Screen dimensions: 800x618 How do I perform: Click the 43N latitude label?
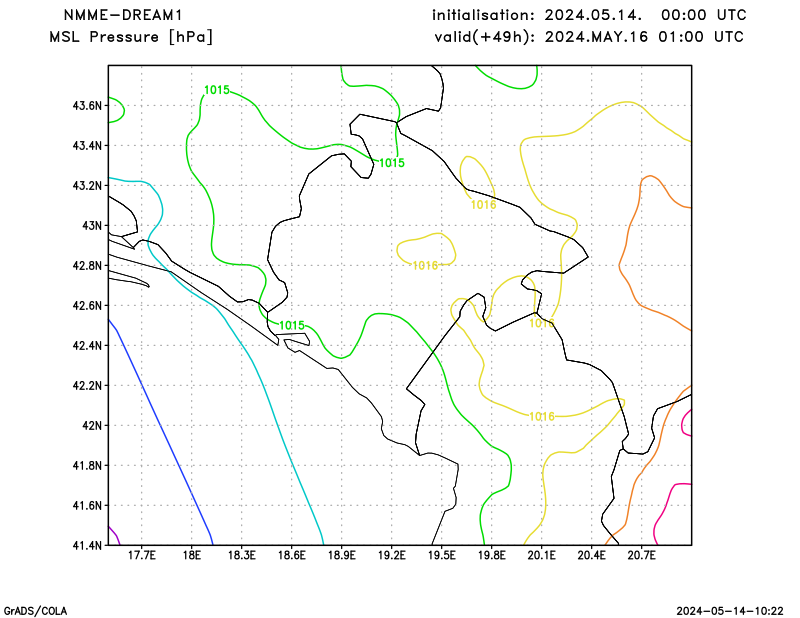coord(92,226)
